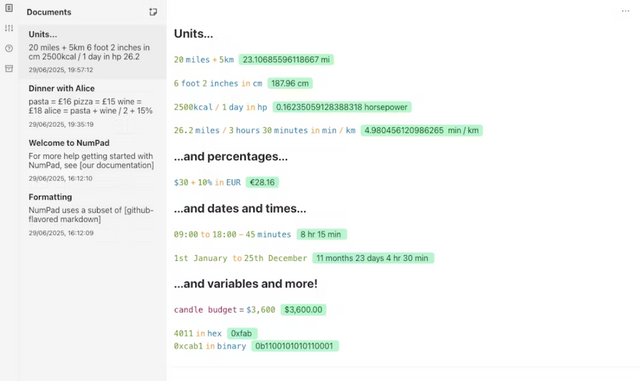640x381 pixels.
Task: Click the "...and percentages..." heading
Action: 231,156
